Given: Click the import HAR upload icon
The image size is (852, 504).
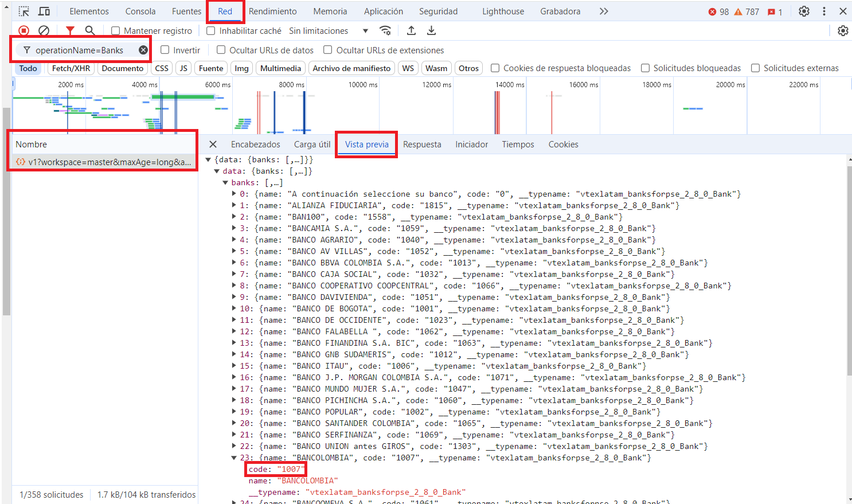Looking at the screenshot, I should pos(411,31).
